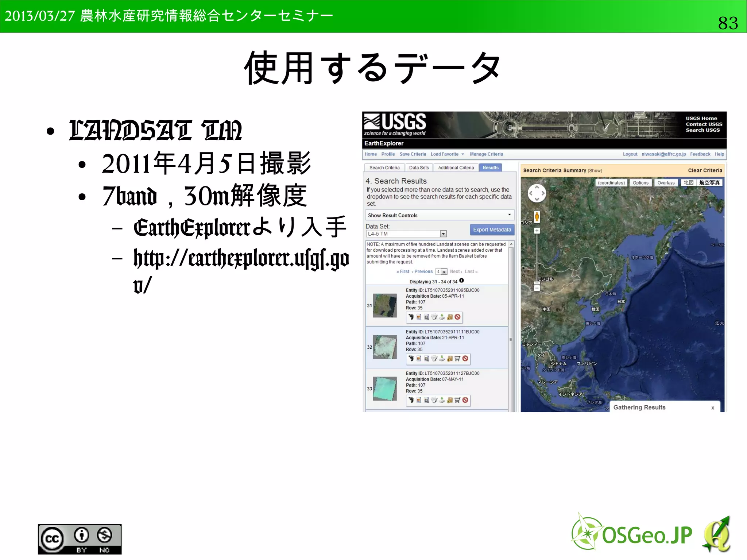
Task: Click thumbnail of result 32 scene
Action: [x=384, y=347]
